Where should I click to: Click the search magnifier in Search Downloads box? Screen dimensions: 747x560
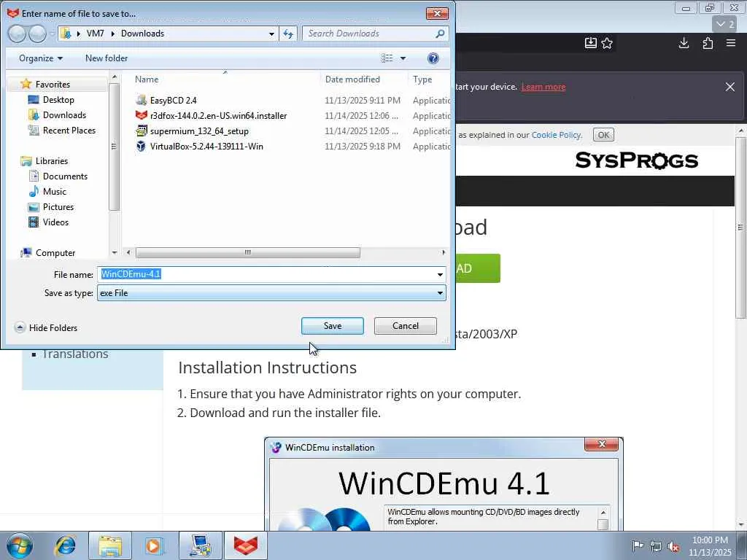pyautogui.click(x=440, y=34)
